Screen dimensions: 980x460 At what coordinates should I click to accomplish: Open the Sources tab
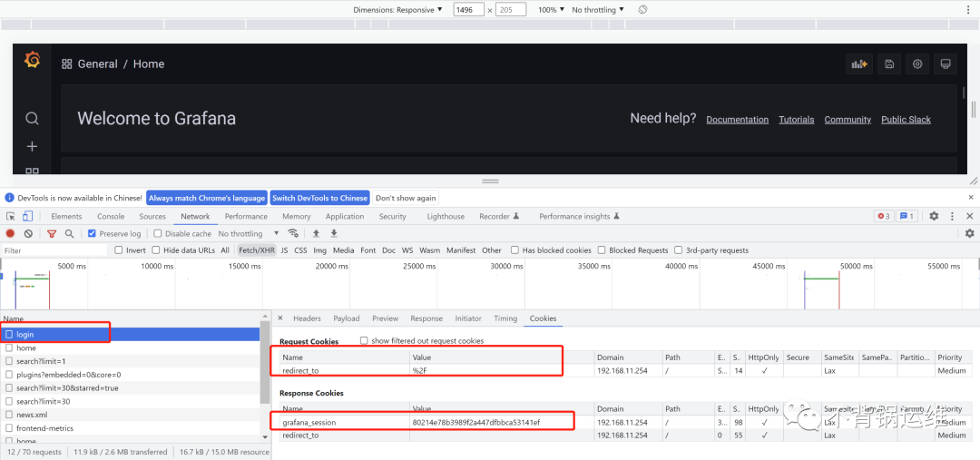(x=152, y=216)
